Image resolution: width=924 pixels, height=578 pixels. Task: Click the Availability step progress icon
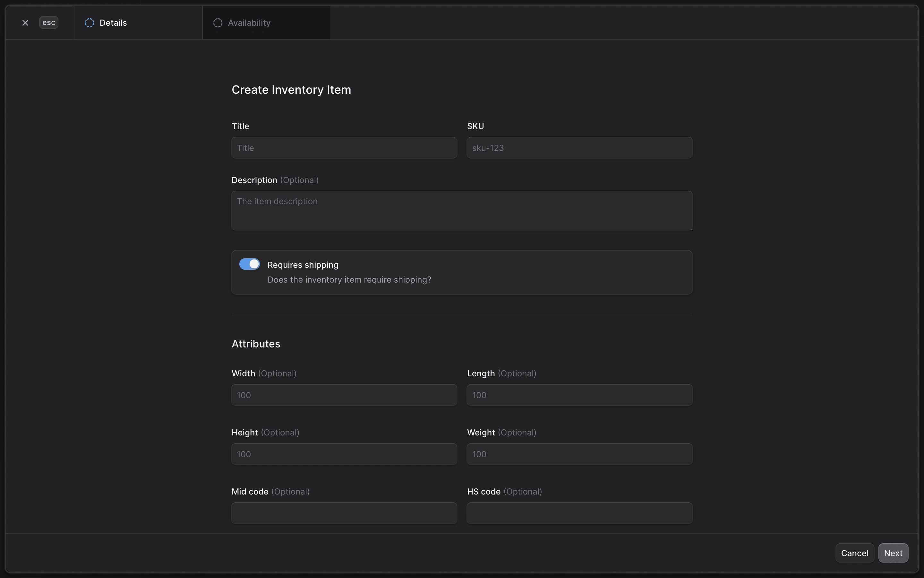(x=218, y=23)
